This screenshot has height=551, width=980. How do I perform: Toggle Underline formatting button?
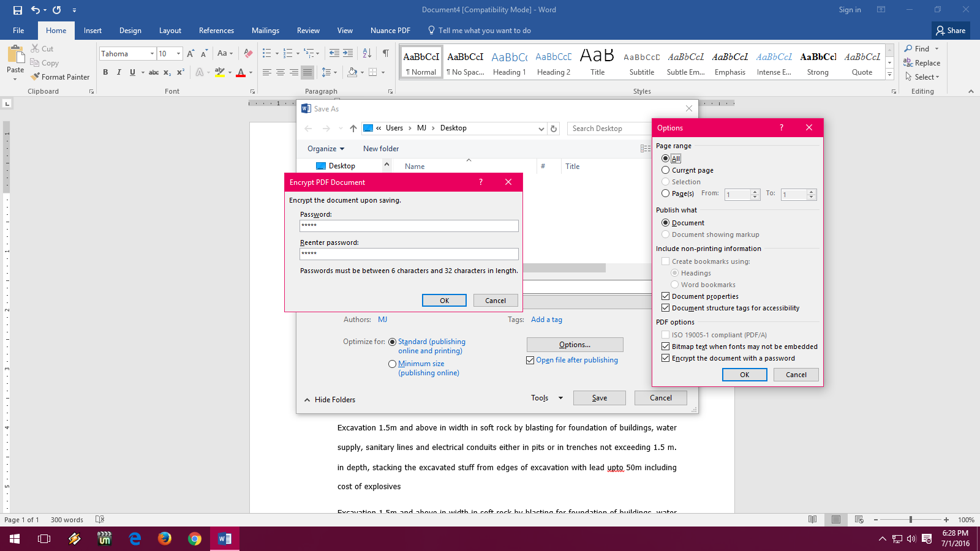click(x=132, y=72)
